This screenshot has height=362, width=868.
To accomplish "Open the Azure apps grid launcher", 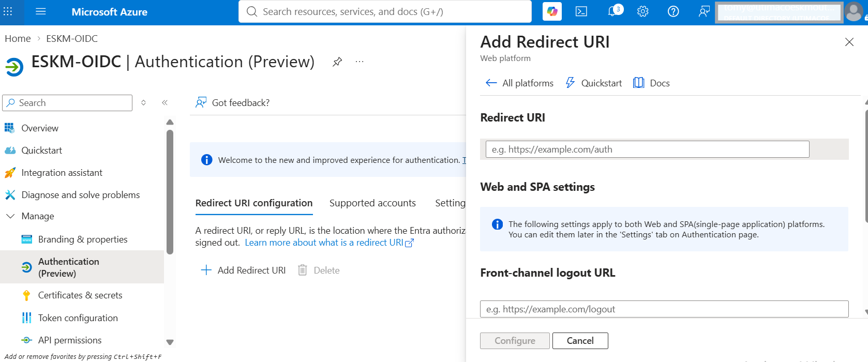I will 8,11.
